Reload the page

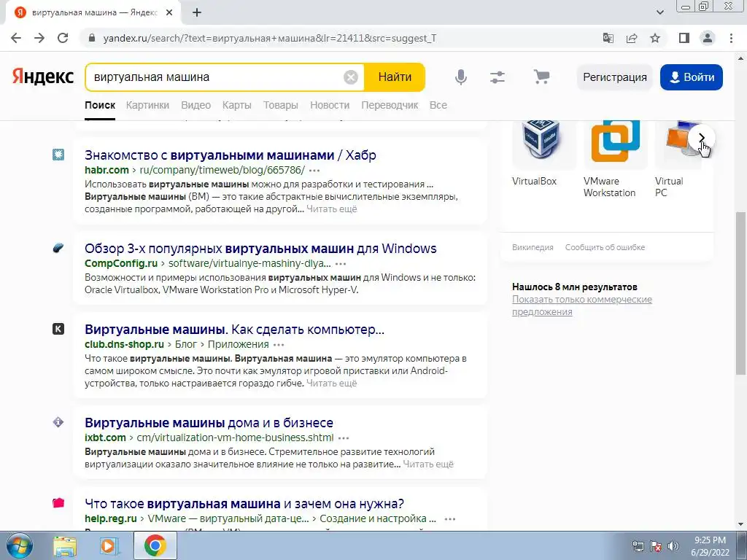click(x=63, y=38)
